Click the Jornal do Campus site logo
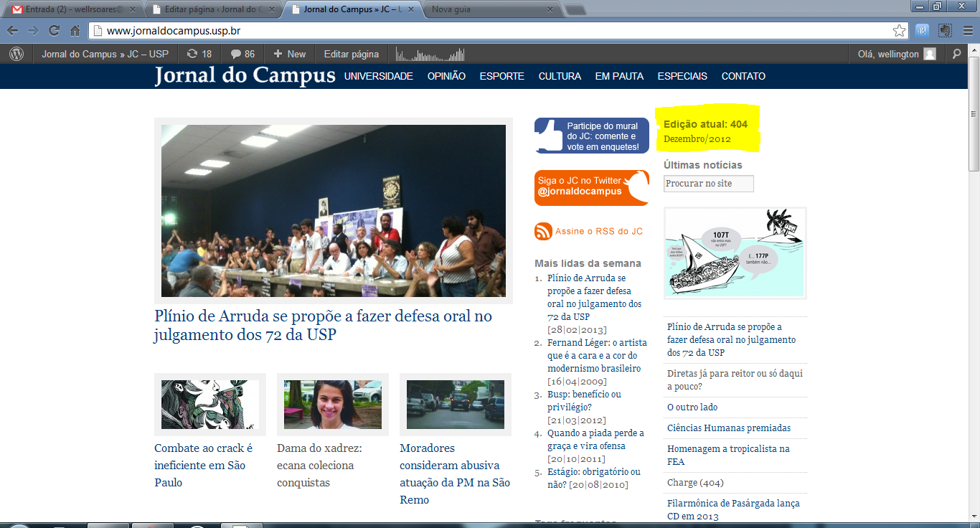The width and height of the screenshot is (980, 528). click(x=245, y=75)
